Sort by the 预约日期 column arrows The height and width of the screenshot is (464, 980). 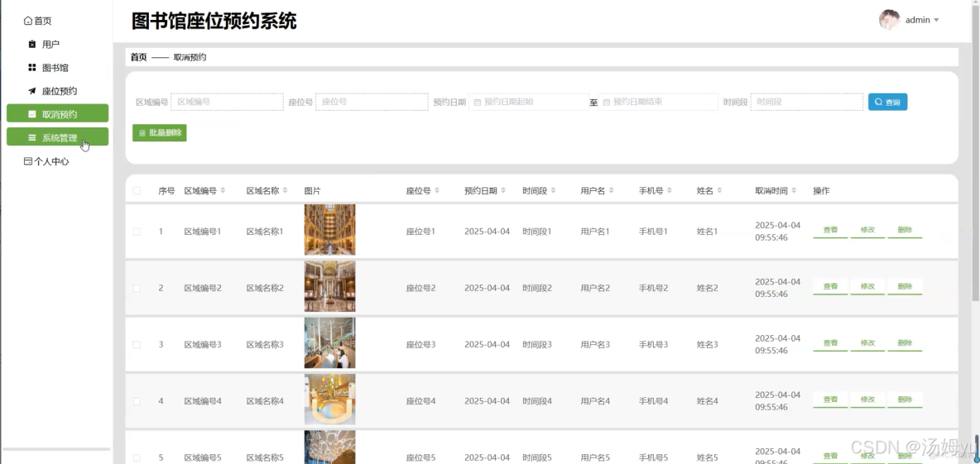(504, 190)
